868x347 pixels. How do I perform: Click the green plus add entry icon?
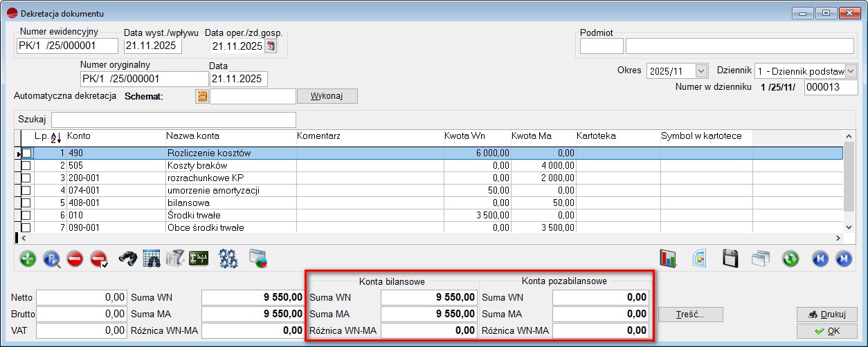[28, 259]
